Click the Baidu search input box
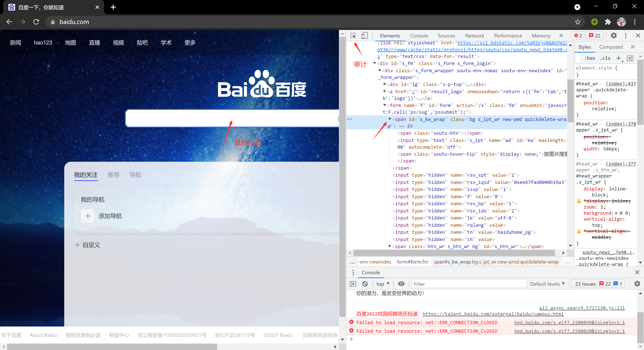 pos(232,118)
